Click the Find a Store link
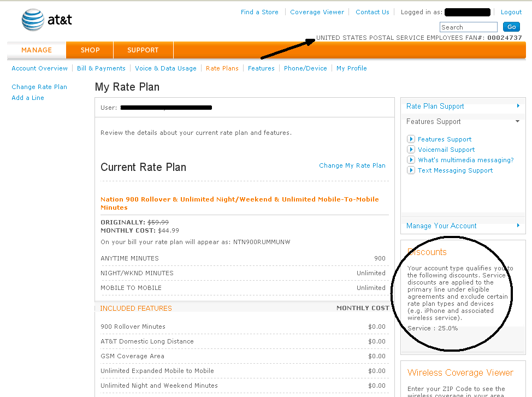Screen dimensions: 532x397 [x=259, y=12]
